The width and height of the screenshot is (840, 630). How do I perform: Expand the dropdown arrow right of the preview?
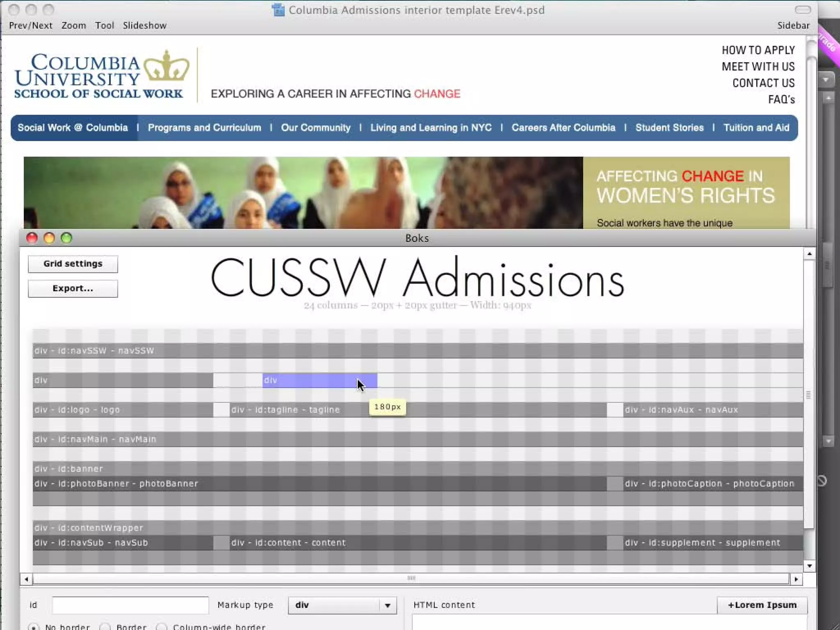click(826, 80)
